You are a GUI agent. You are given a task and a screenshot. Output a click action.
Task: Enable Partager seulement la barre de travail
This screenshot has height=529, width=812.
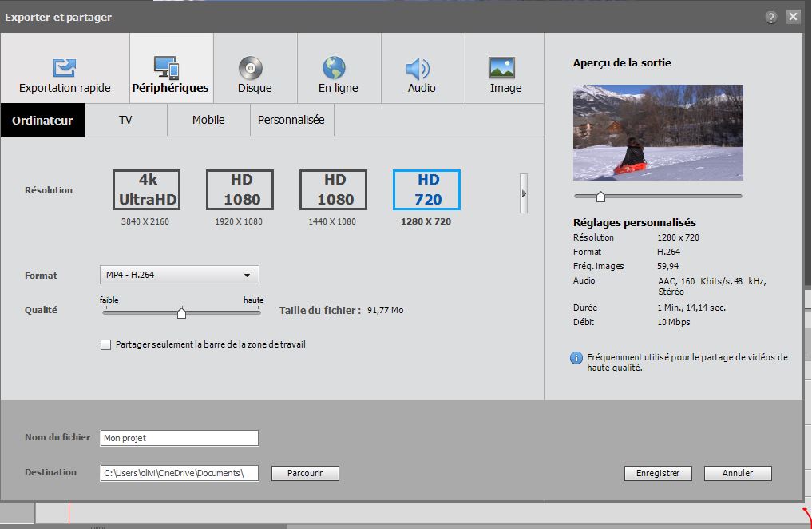[106, 345]
